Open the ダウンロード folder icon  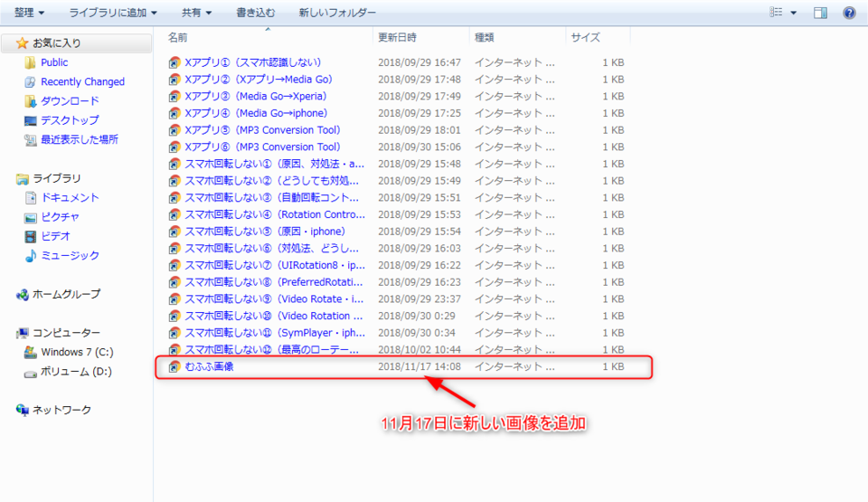coord(30,100)
